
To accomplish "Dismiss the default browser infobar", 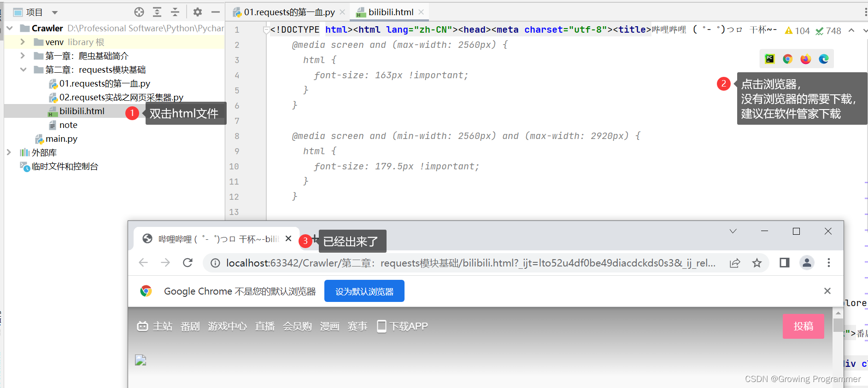I will tap(827, 291).
